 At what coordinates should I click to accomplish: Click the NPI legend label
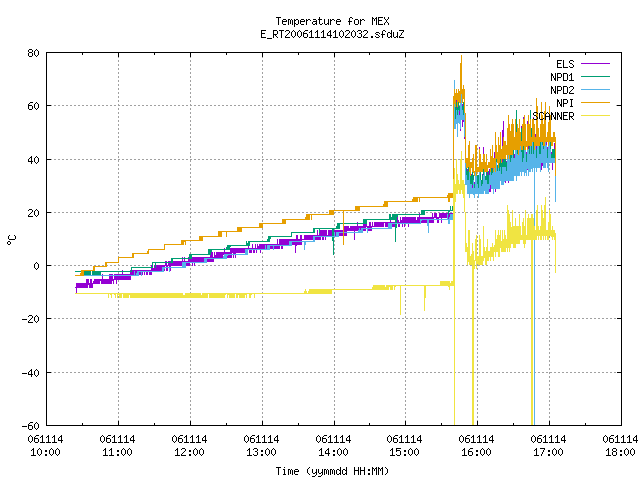tap(565, 103)
